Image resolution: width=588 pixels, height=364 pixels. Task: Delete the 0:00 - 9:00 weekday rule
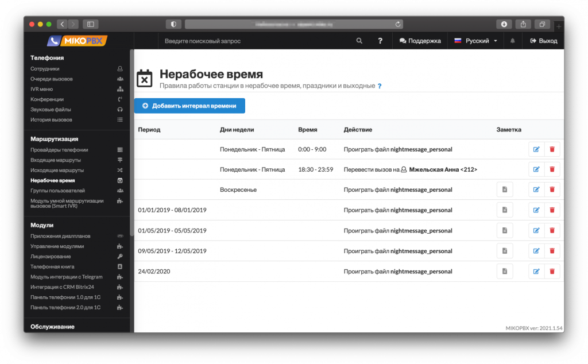[x=552, y=149]
